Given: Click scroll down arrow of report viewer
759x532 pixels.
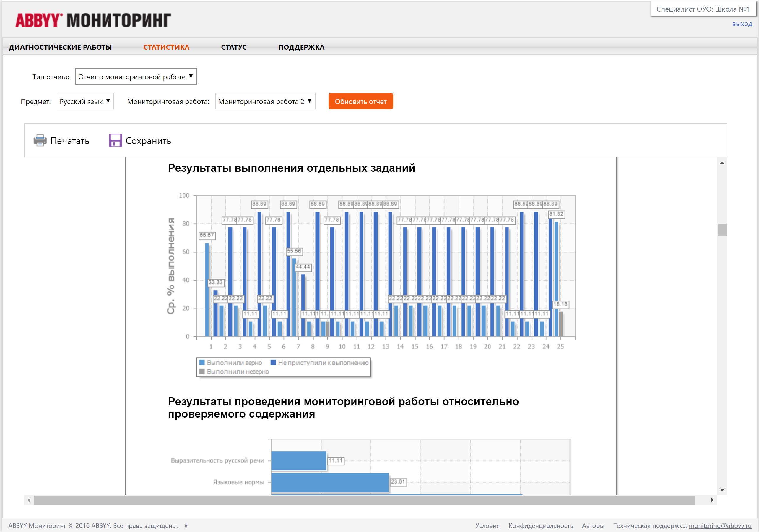Looking at the screenshot, I should pos(722,490).
